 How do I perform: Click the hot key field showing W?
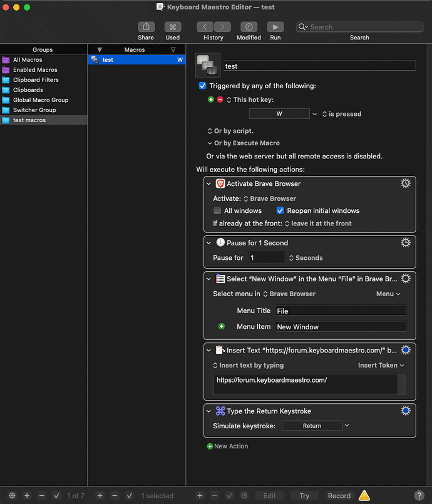click(x=279, y=114)
